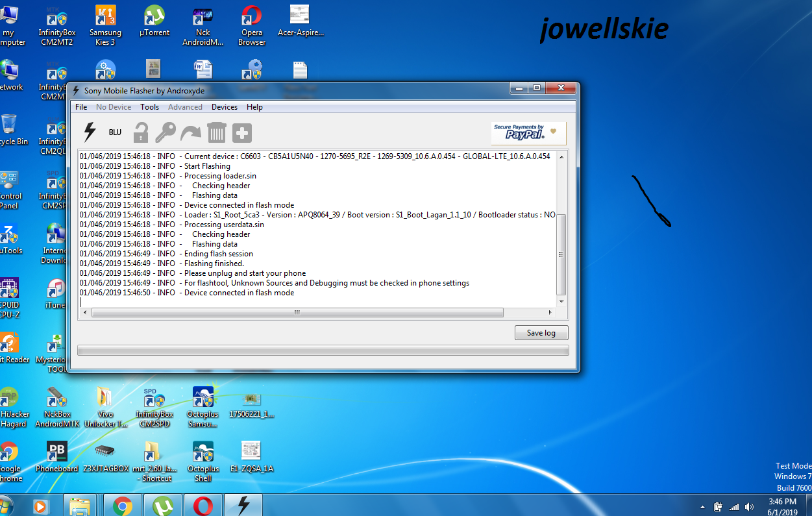Click the lightning bolt Flash device icon

[90, 132]
